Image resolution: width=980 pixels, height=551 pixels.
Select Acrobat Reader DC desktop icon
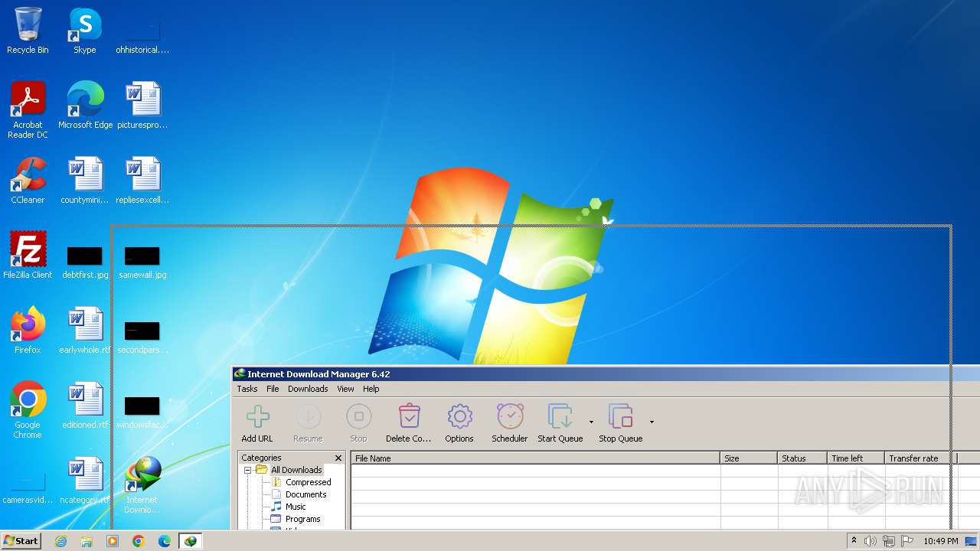pos(28,110)
